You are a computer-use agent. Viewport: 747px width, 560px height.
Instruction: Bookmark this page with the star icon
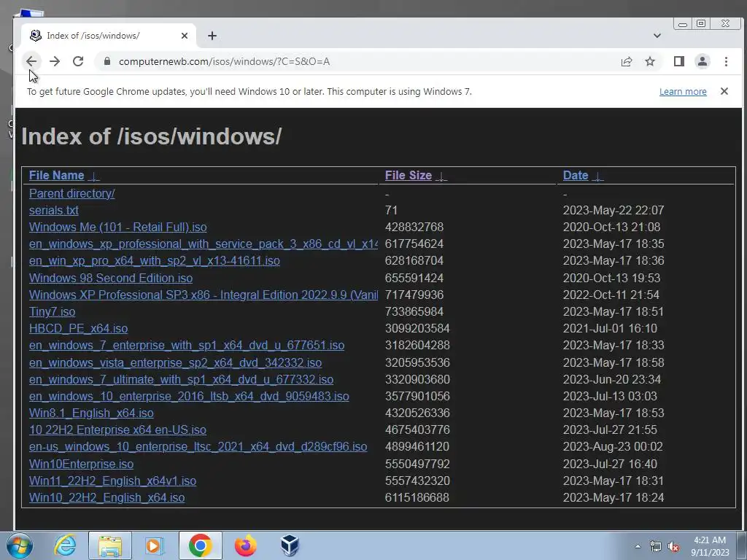tap(650, 61)
